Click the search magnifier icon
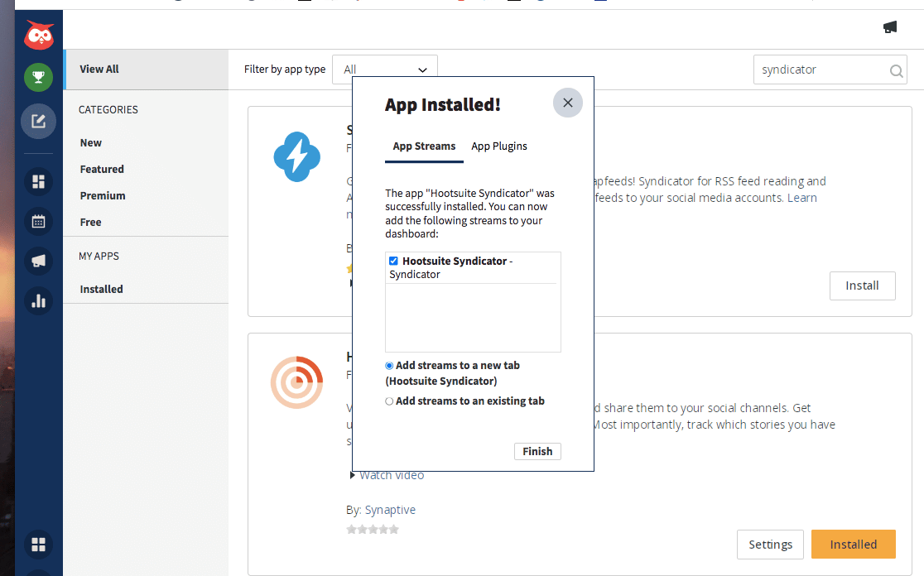This screenshot has width=924, height=576. point(897,70)
